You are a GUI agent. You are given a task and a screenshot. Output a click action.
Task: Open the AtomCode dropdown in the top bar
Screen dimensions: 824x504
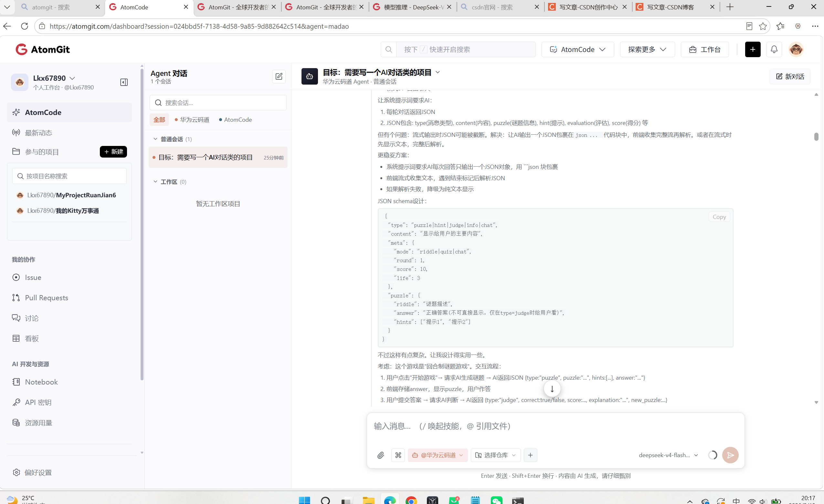[577, 49]
